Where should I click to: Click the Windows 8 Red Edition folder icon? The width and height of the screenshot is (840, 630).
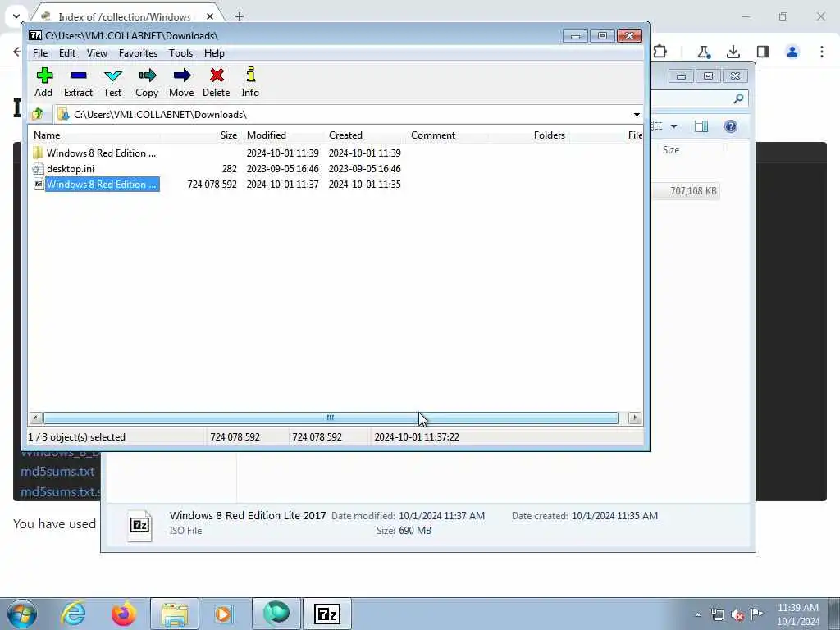38,153
